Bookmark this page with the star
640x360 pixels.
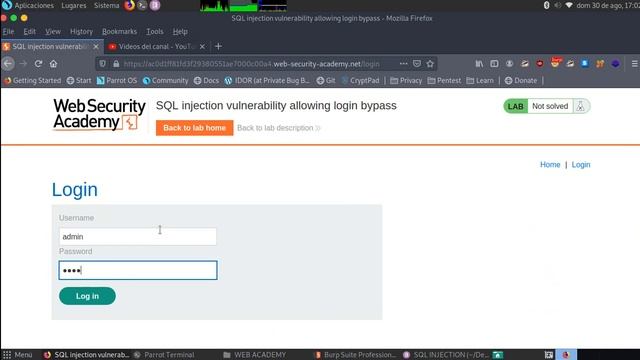pos(430,64)
